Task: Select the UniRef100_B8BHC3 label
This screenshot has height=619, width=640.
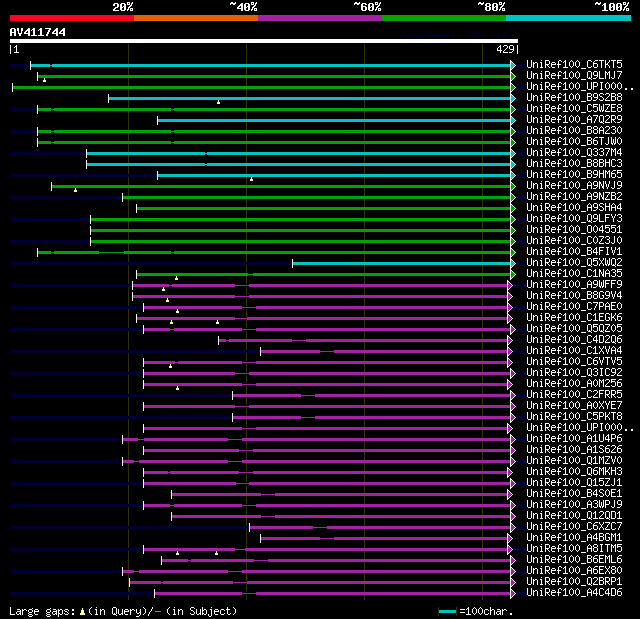Action: click(574, 164)
